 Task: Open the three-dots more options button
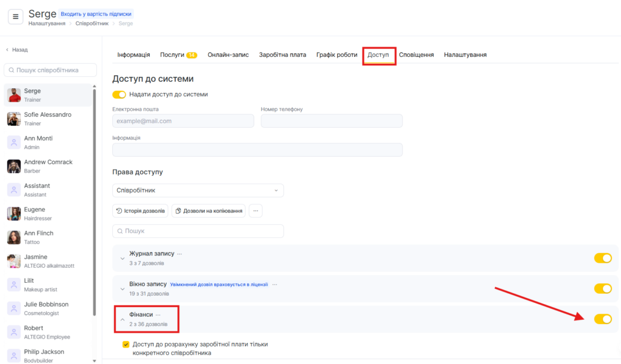point(255,211)
